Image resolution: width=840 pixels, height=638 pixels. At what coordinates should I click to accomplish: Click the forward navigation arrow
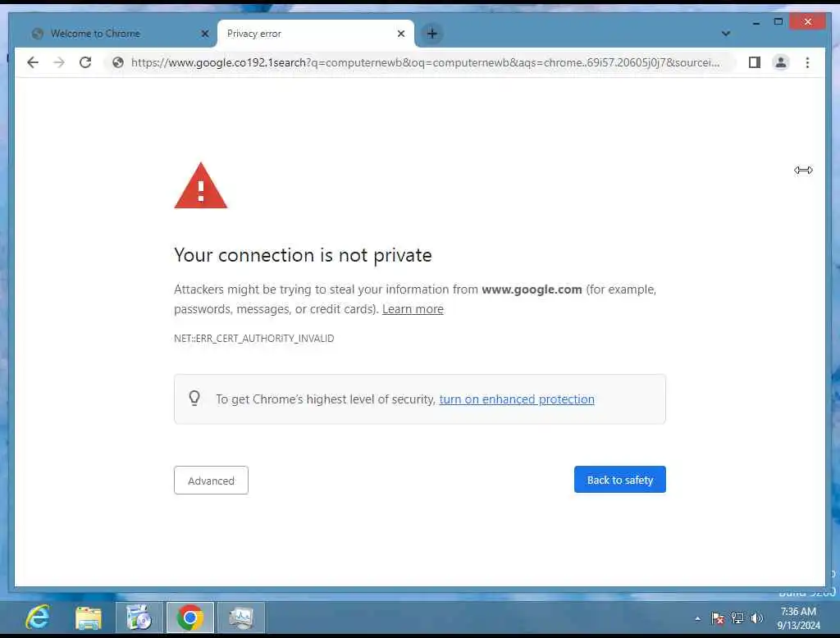59,62
